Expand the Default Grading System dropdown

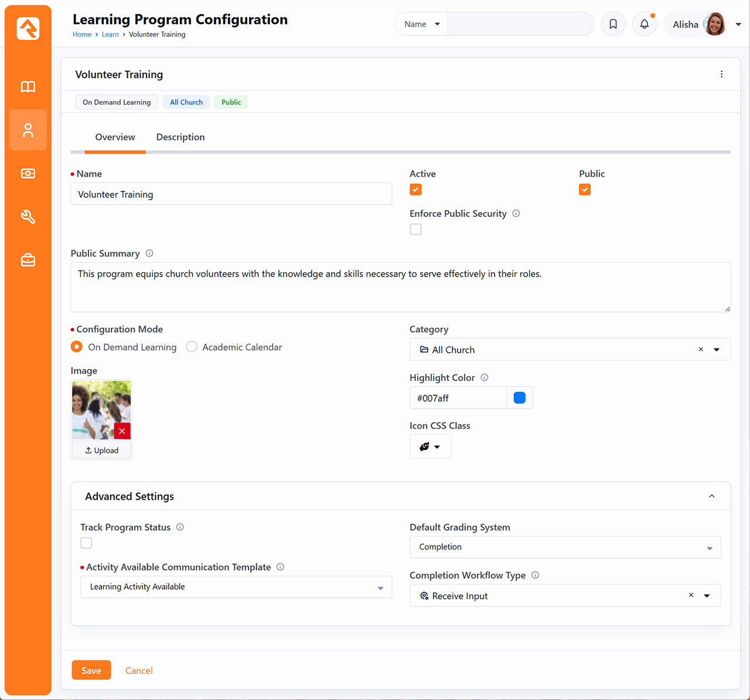[565, 547]
